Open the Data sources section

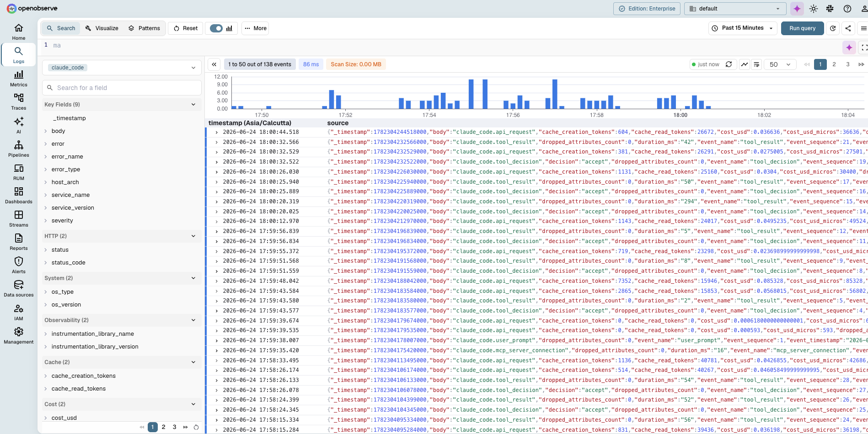point(19,289)
